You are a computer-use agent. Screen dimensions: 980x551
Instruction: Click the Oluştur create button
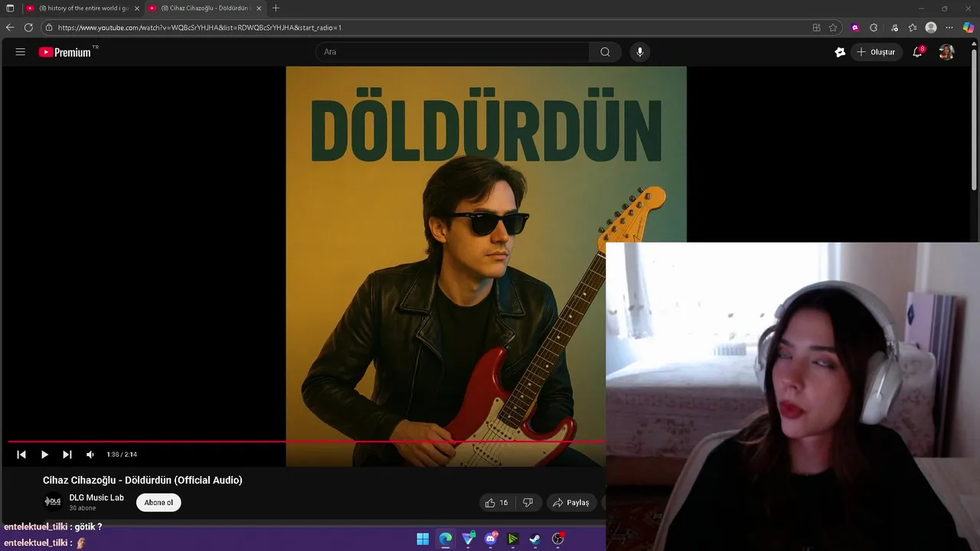(876, 52)
